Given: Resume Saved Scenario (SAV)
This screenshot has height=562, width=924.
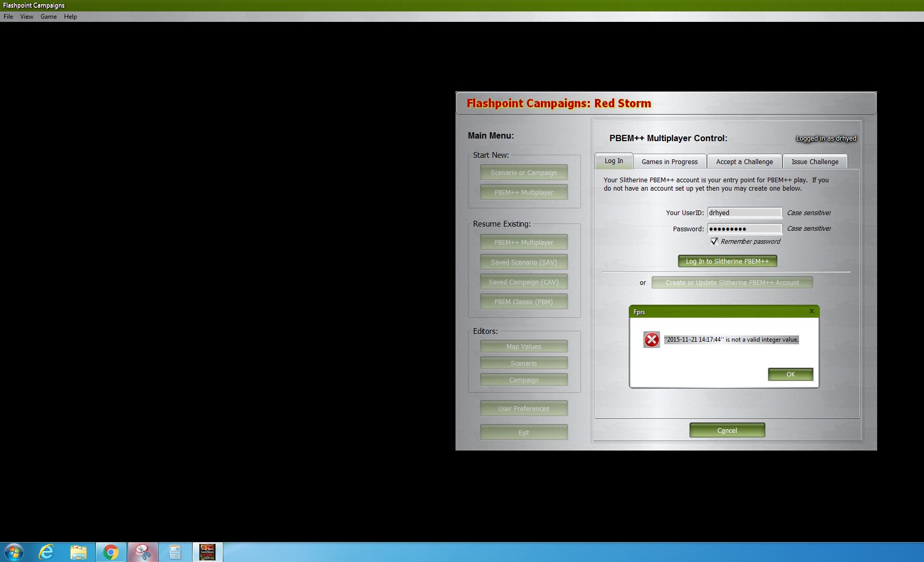Looking at the screenshot, I should [x=524, y=262].
